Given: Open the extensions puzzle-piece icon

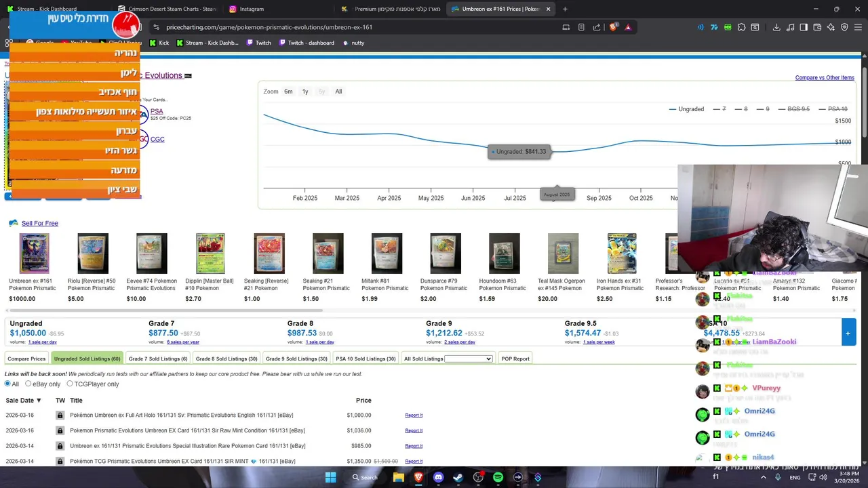Looking at the screenshot, I should [x=741, y=27].
